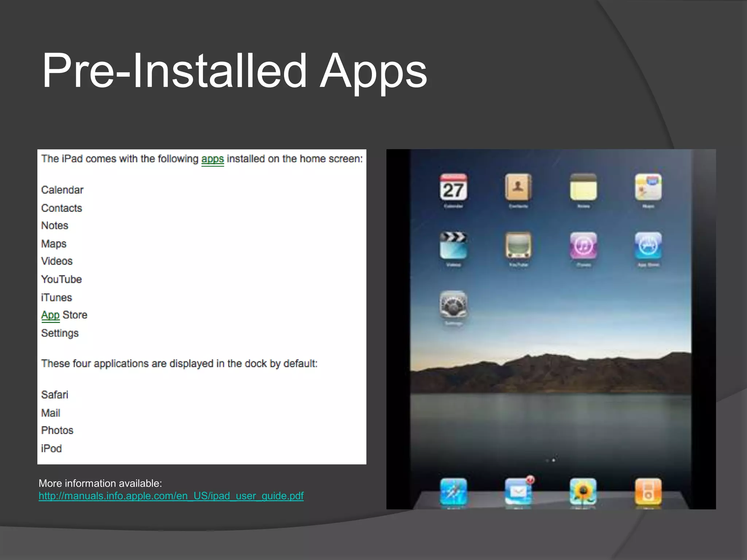Click the 'Contacts' list entry

click(62, 208)
